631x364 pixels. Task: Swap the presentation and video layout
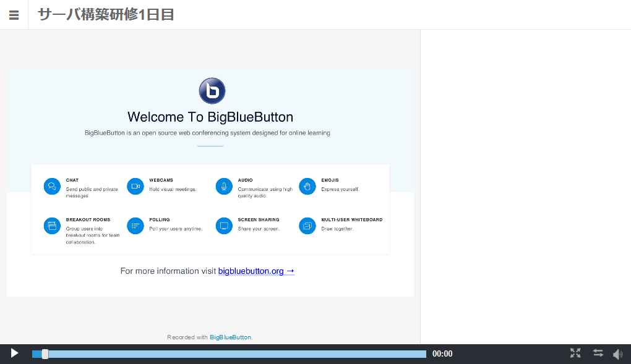point(598,353)
